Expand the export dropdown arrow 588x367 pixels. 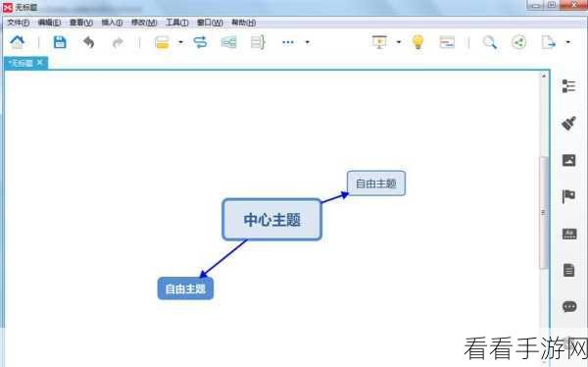point(568,42)
